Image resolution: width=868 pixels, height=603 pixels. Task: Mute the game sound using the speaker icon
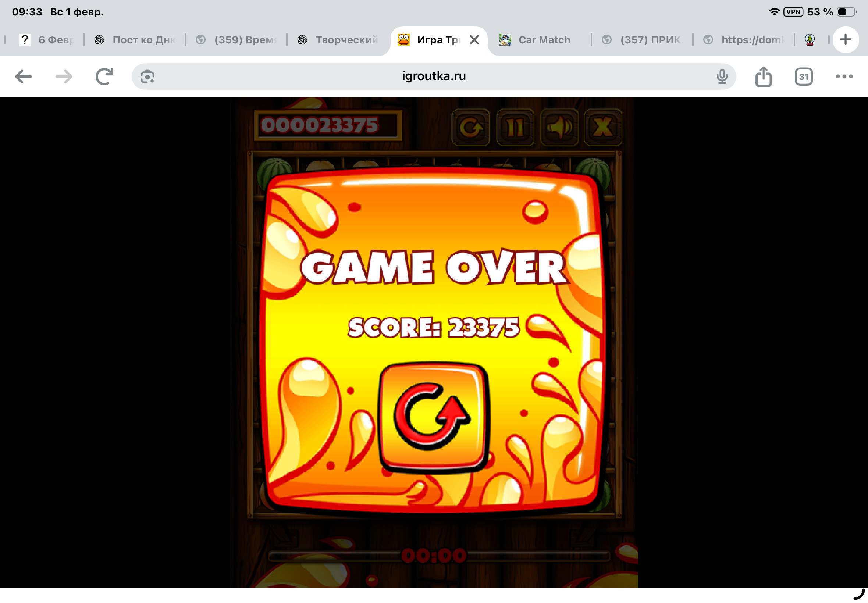pos(559,127)
